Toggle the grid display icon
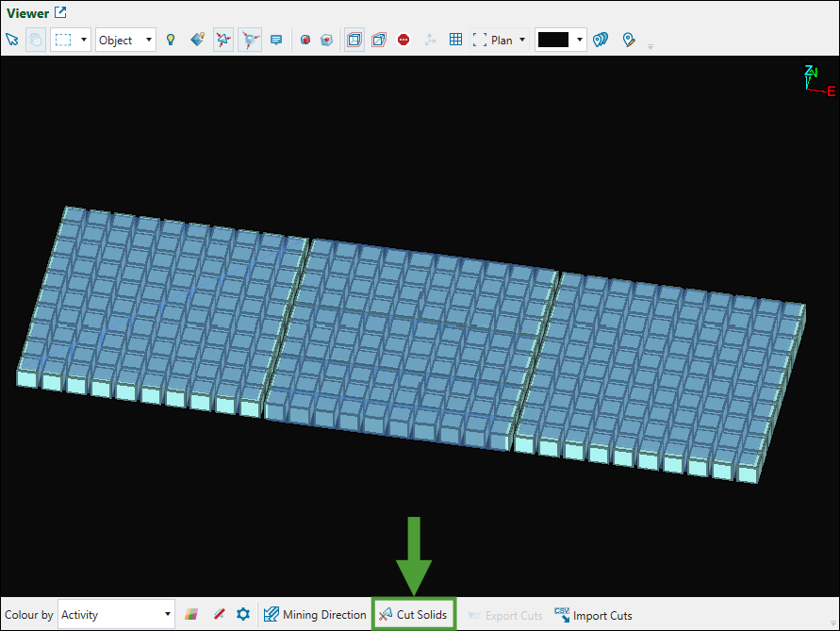The image size is (840, 631). coord(455,40)
